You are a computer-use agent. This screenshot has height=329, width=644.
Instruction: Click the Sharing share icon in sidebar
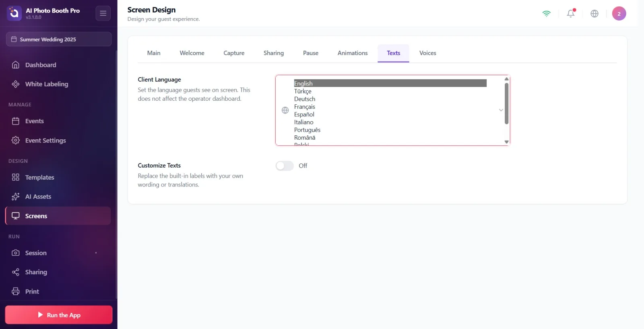pos(16,272)
